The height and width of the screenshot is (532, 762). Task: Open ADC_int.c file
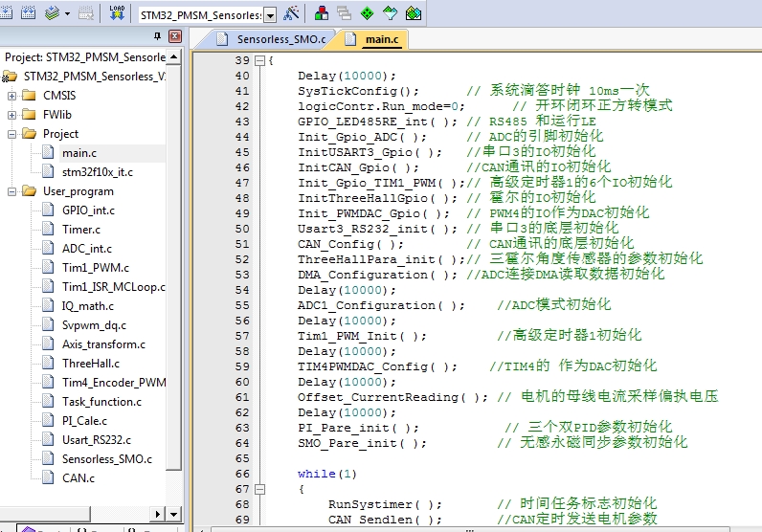pyautogui.click(x=86, y=249)
